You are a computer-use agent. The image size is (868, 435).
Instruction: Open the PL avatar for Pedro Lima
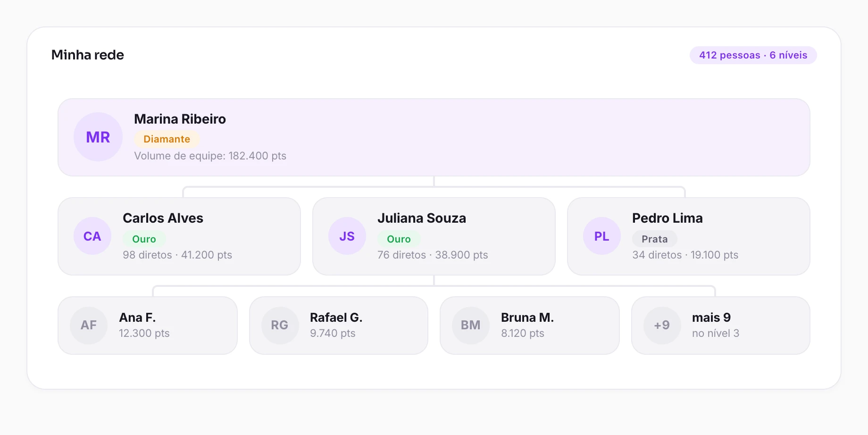602,236
